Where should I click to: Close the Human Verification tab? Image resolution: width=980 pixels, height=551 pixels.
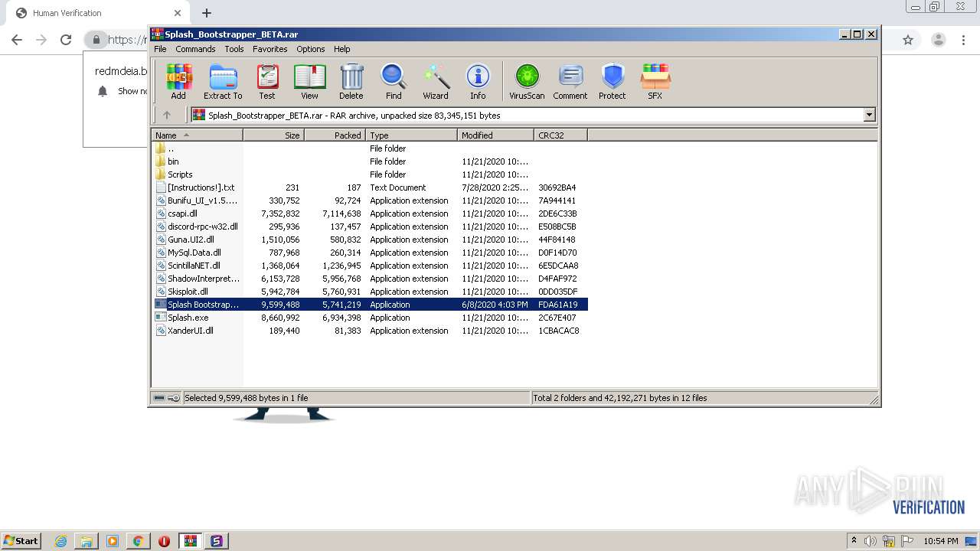click(178, 13)
